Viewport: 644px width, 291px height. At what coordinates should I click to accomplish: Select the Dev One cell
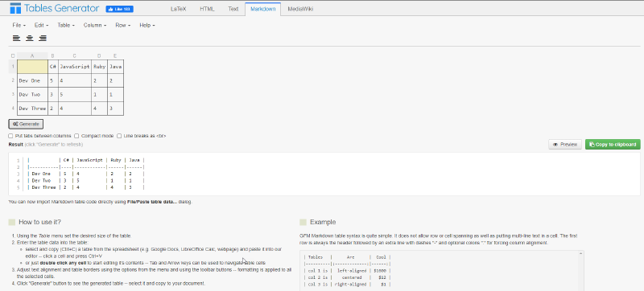coord(32,80)
